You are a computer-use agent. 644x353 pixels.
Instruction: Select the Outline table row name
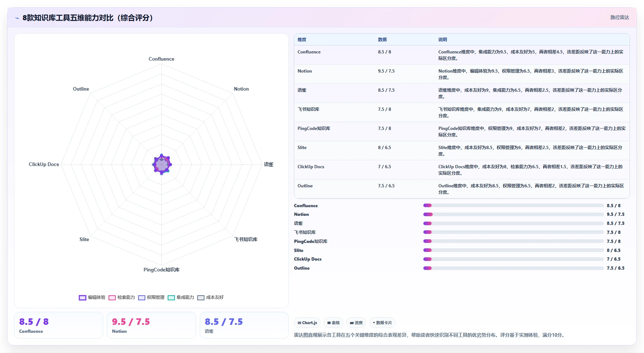tap(305, 186)
